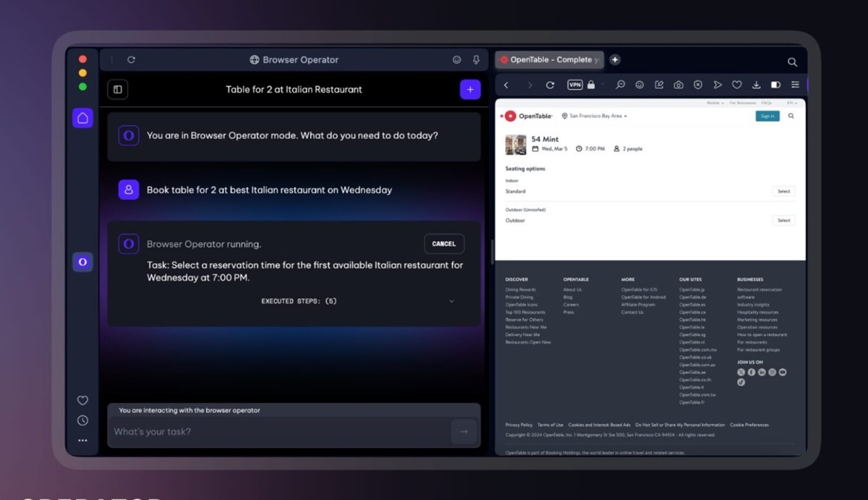The width and height of the screenshot is (868, 500).
Task: Open the For Businesses link
Action: pos(742,103)
